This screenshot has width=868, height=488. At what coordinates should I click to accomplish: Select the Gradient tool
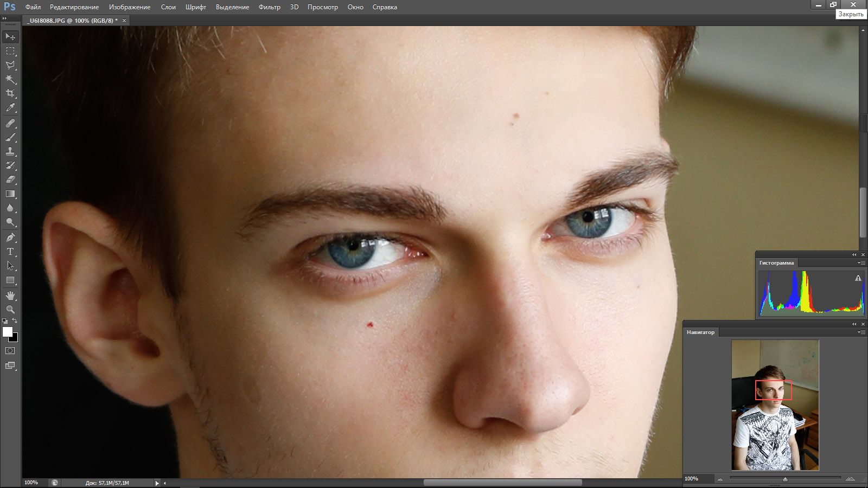(x=10, y=194)
